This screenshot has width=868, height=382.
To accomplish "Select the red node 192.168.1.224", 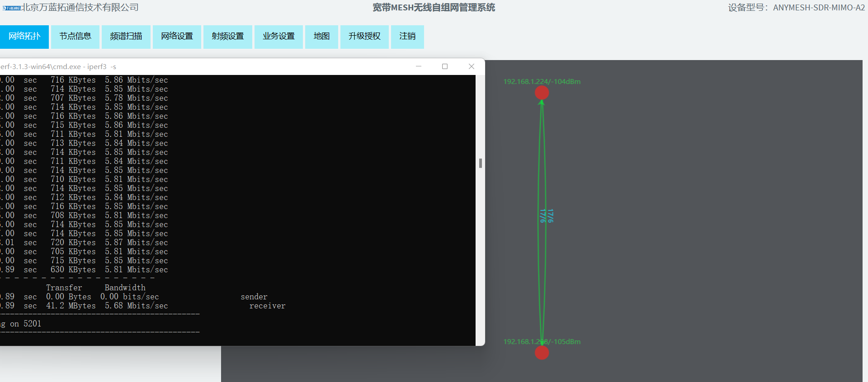I will (x=542, y=93).
